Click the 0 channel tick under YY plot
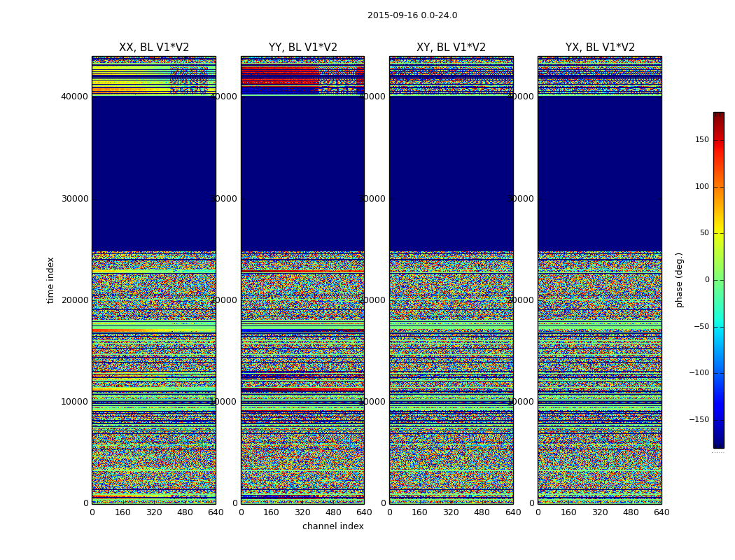The height and width of the screenshot is (560, 735). pyautogui.click(x=241, y=512)
